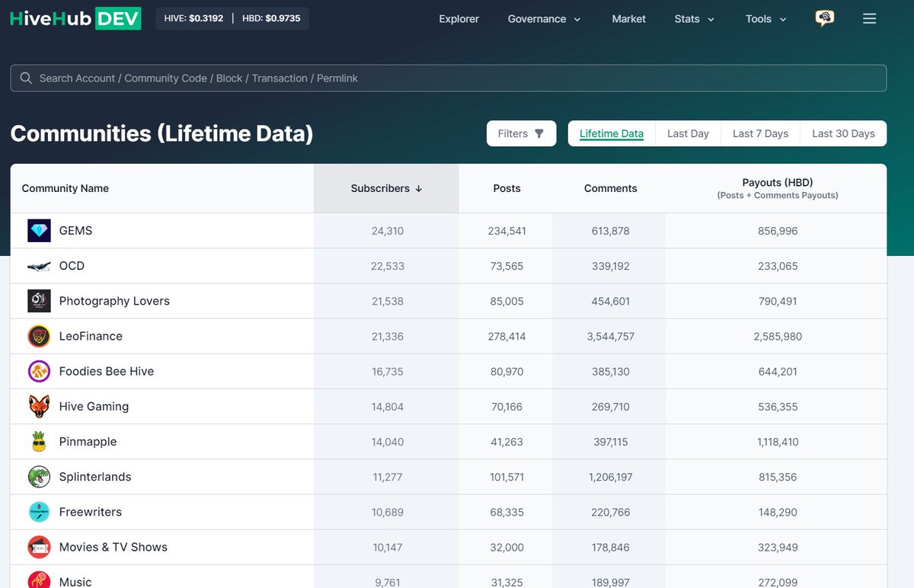914x588 pixels.
Task: Open the Freewriters community link
Action: [90, 512]
